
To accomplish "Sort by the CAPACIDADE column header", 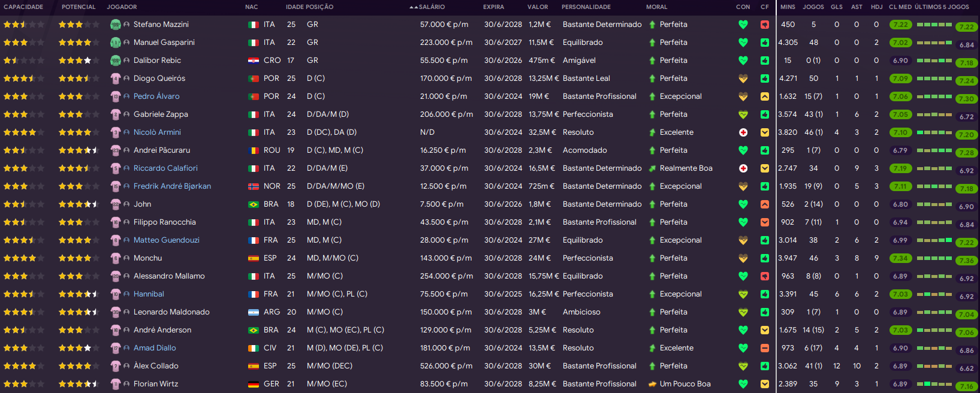I will pyautogui.click(x=23, y=7).
